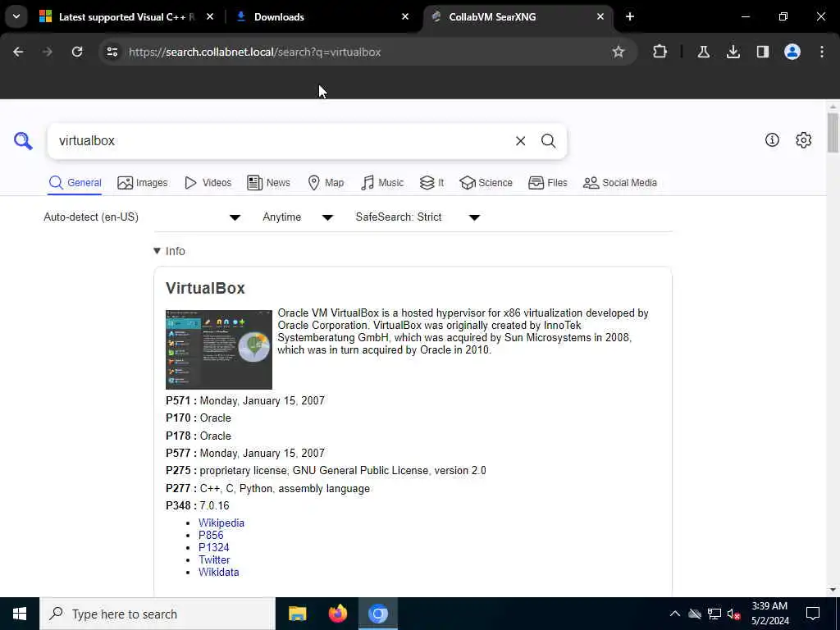Screen dimensions: 840x630
Task: Toggle the browser side panel
Action: click(762, 52)
